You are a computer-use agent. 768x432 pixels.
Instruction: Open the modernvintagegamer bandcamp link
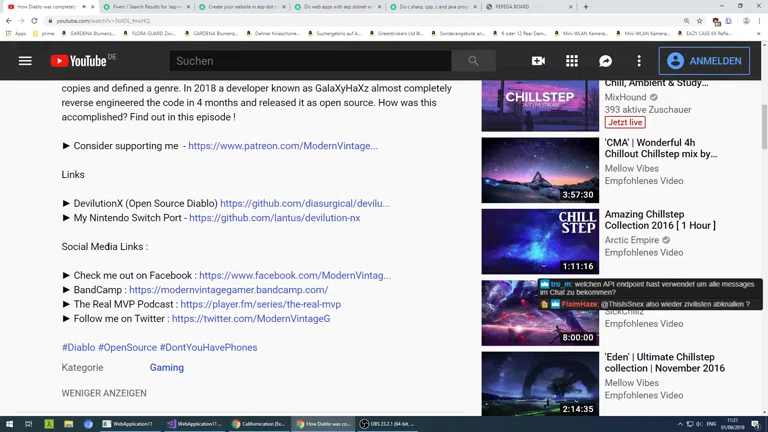tap(228, 289)
